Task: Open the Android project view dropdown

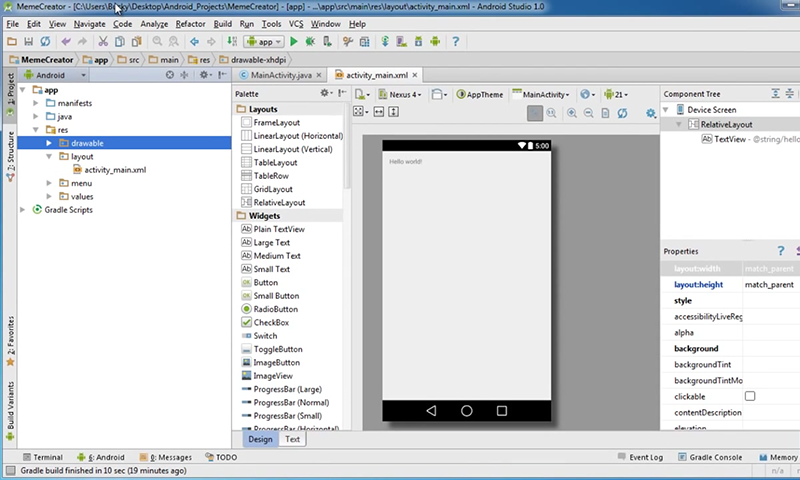Action: (56, 75)
